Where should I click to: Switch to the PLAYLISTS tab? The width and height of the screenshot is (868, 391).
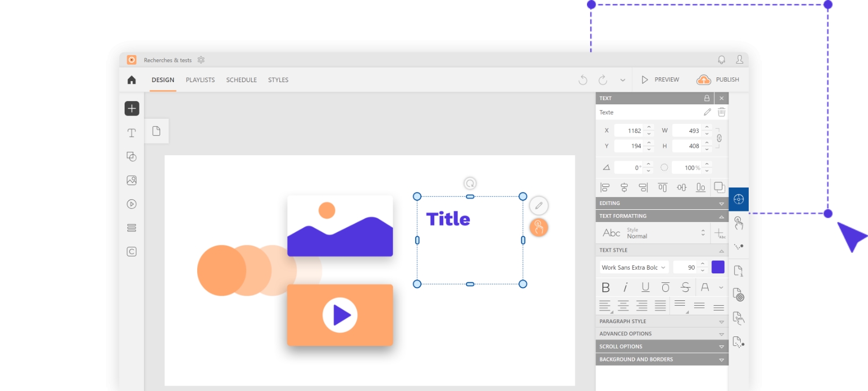coord(200,80)
